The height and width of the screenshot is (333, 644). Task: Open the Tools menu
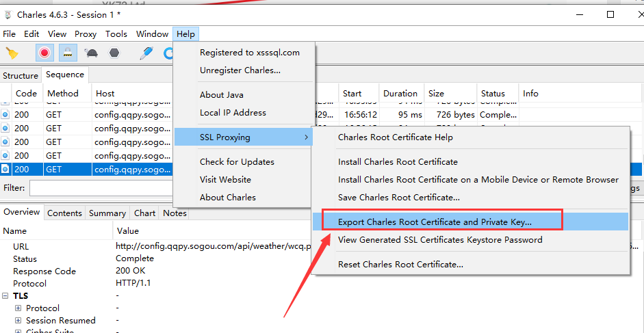click(x=116, y=34)
